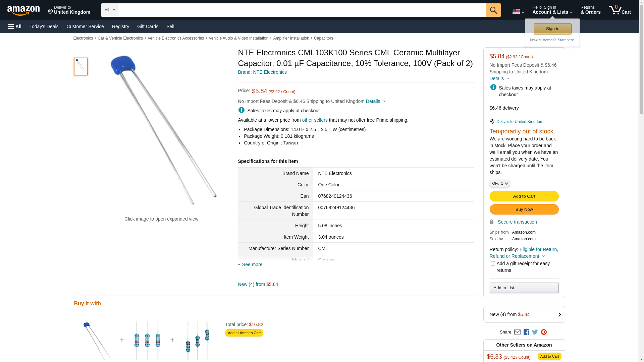Open the language flag selector
The width and height of the screenshot is (644, 362).
coord(518,11)
